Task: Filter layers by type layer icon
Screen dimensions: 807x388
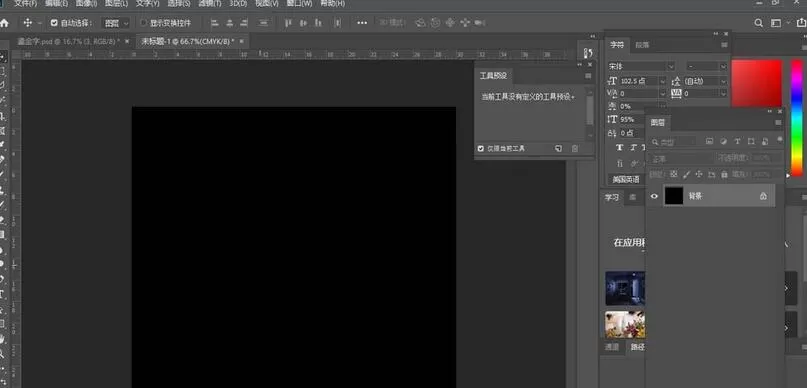Action: click(x=737, y=141)
